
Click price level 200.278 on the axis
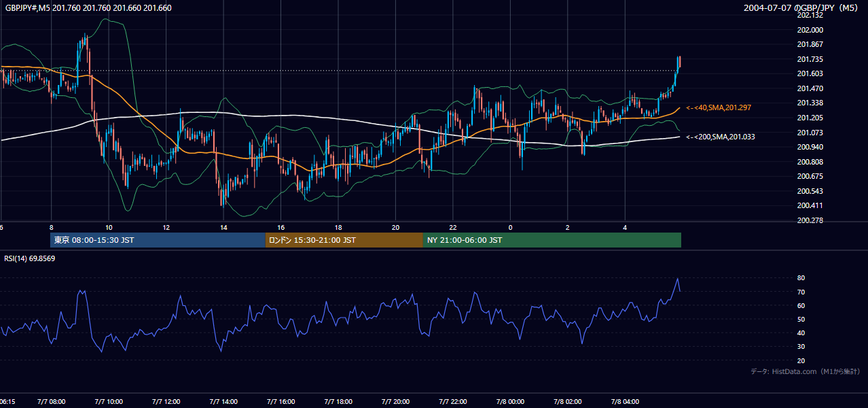[810, 220]
